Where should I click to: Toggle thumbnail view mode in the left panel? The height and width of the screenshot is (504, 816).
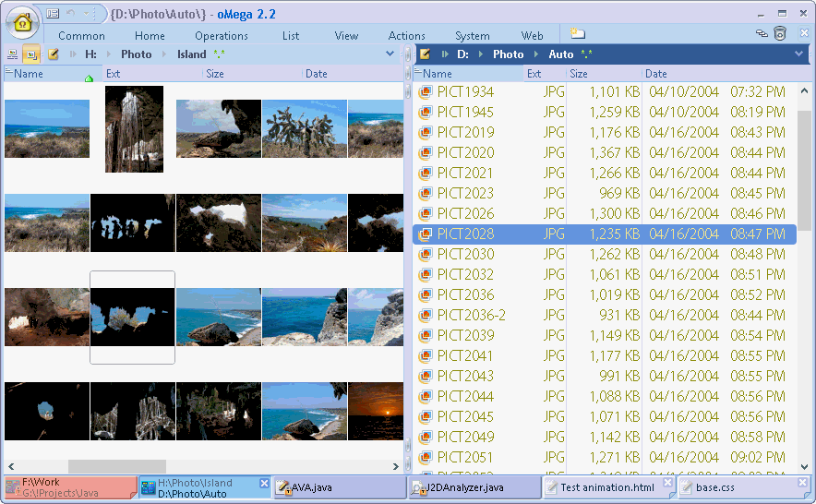(x=31, y=54)
